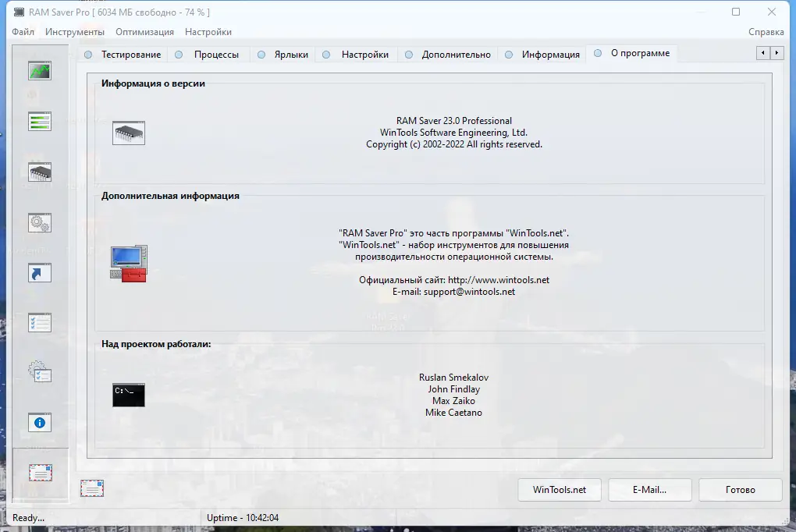Click the app icon in title bar
This screenshot has height=532, width=796.
(x=19, y=12)
